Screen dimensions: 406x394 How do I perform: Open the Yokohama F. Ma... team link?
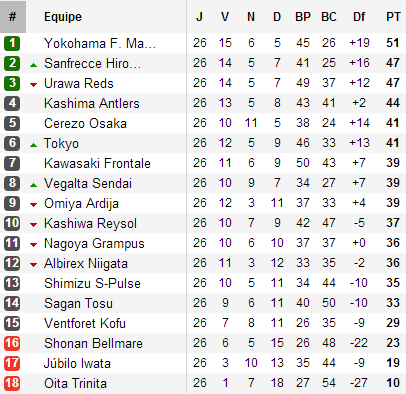click(100, 43)
